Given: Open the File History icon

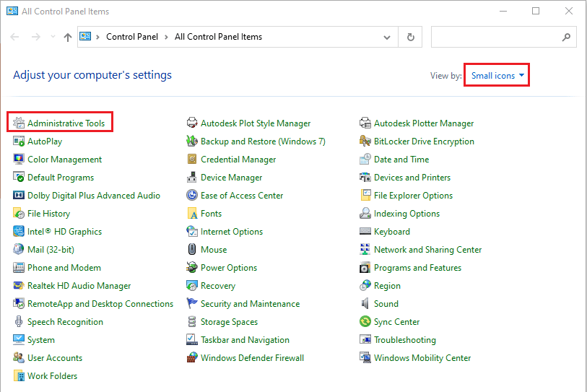Looking at the screenshot, I should (x=18, y=214).
